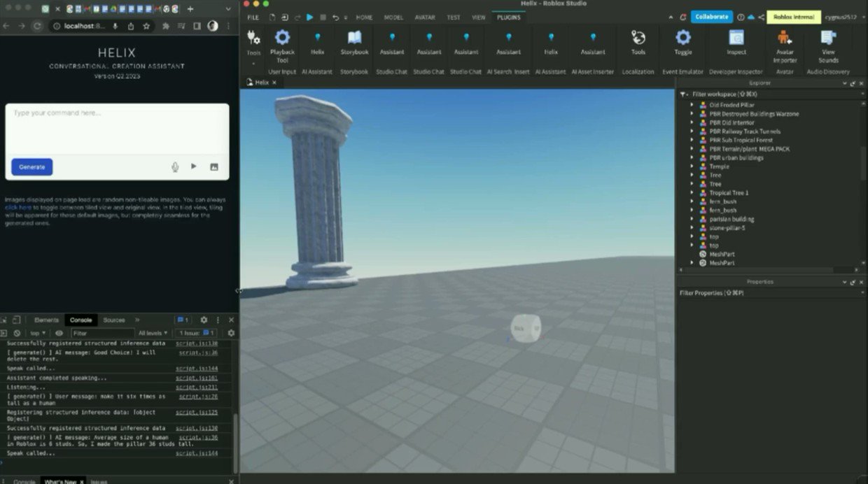This screenshot has height=484, width=868.
Task: Click the Roblox Internal button
Action: pyautogui.click(x=794, y=17)
